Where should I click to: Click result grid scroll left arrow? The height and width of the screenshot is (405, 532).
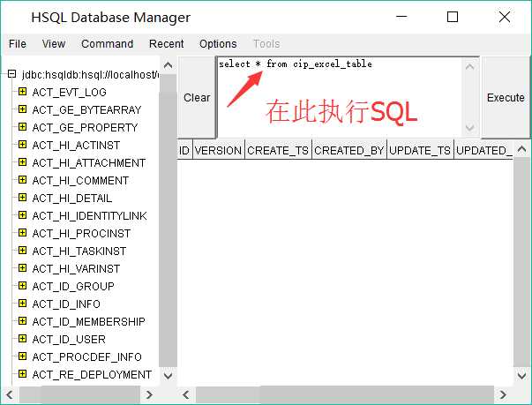point(186,394)
